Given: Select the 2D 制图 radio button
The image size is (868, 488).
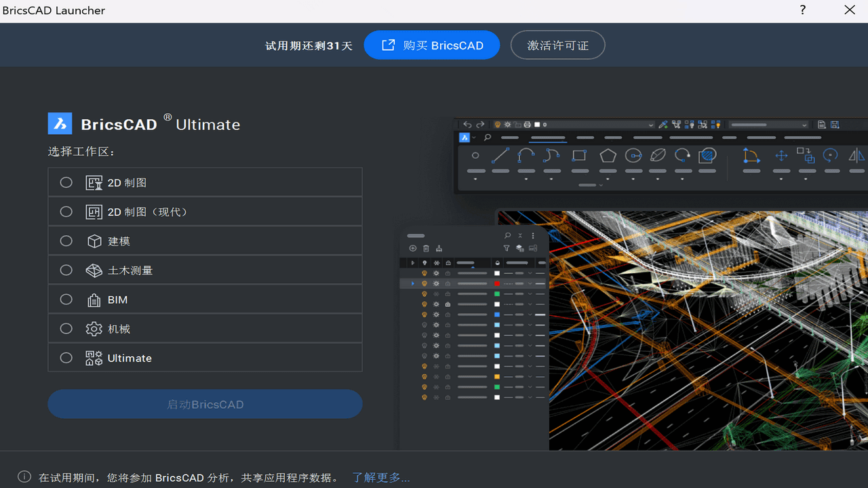Looking at the screenshot, I should point(66,182).
